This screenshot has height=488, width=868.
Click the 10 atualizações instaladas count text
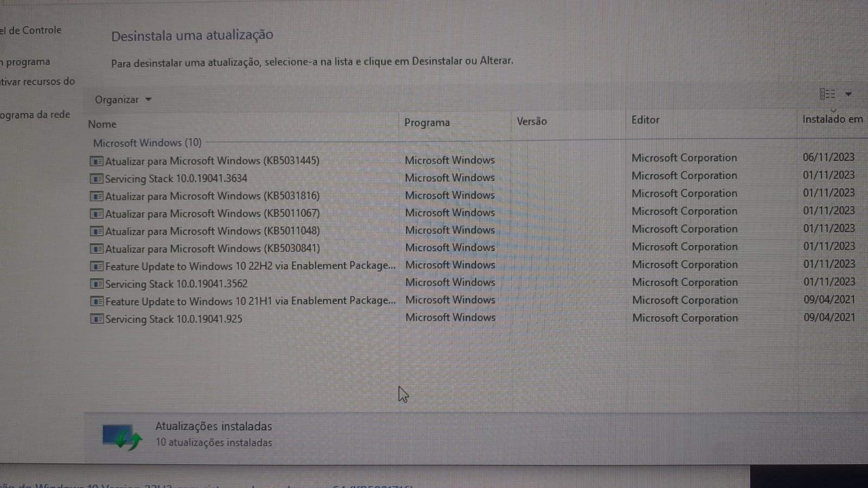[214, 442]
